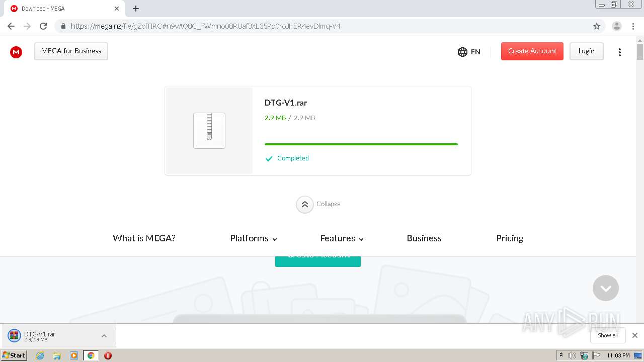Click the DTG-V1.rar archive thumbnail
This screenshot has height=362, width=644.
[209, 131]
